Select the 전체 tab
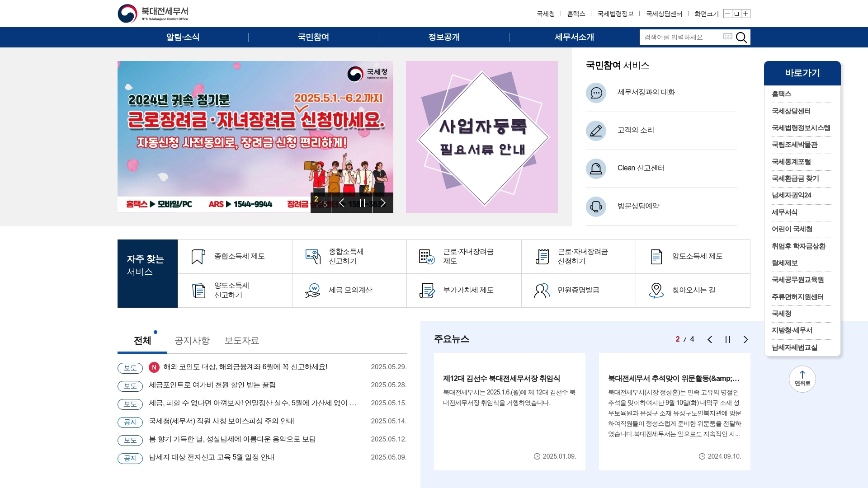The width and height of the screenshot is (868, 488). 142,341
